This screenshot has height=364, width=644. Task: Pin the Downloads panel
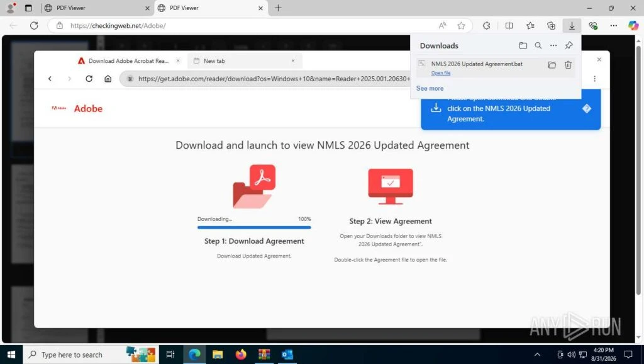(569, 45)
